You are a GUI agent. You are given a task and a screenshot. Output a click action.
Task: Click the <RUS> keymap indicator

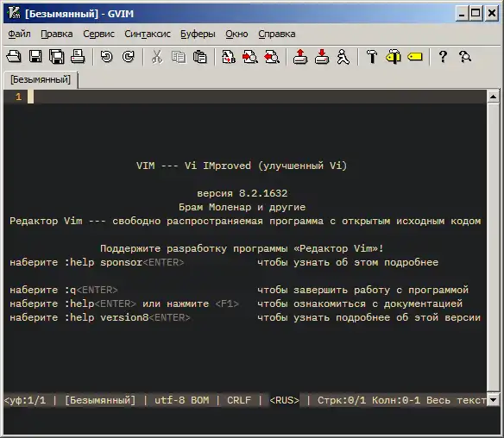click(285, 400)
